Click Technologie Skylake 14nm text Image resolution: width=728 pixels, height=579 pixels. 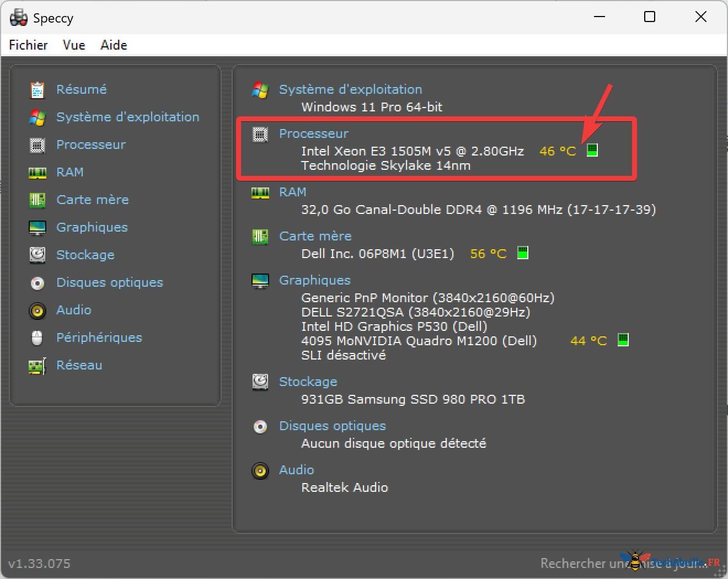coord(386,165)
